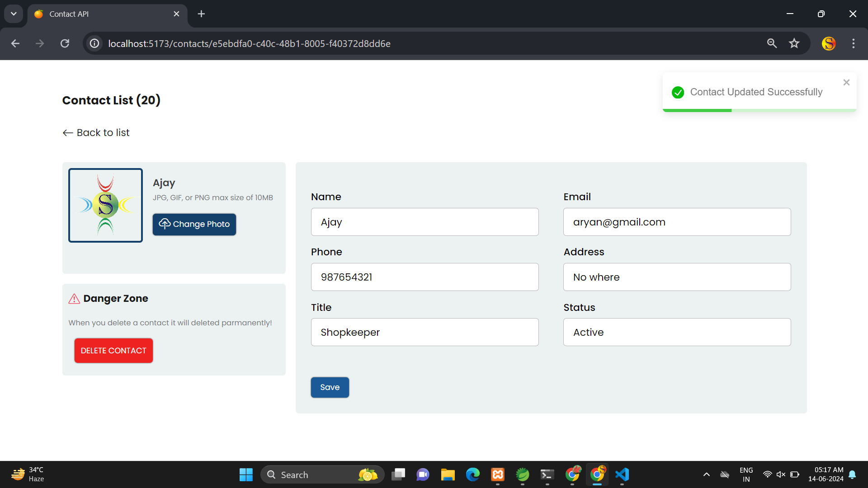Open Visual Studio Code from taskbar
Screen dimensions: 868x488
(x=622, y=474)
